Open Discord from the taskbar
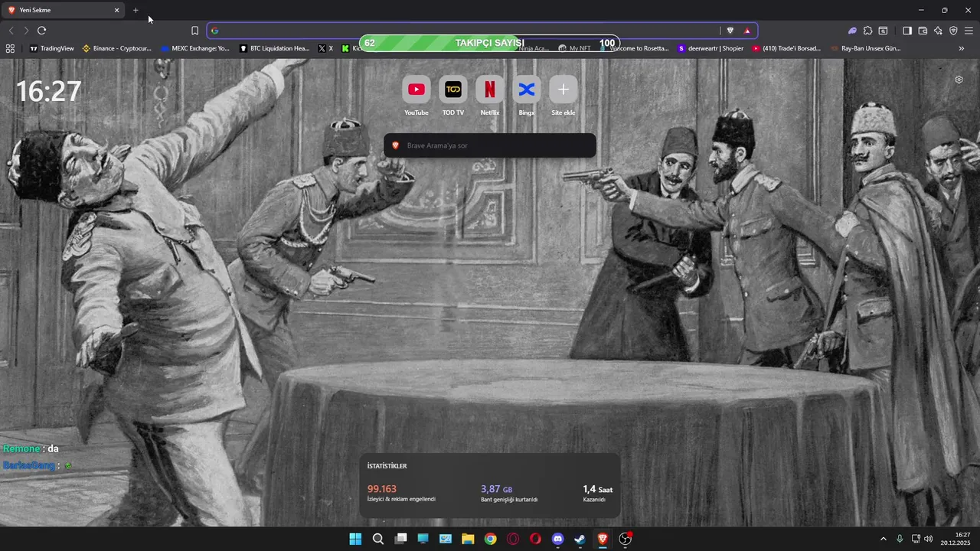Viewport: 980px width, 551px height. tap(557, 539)
